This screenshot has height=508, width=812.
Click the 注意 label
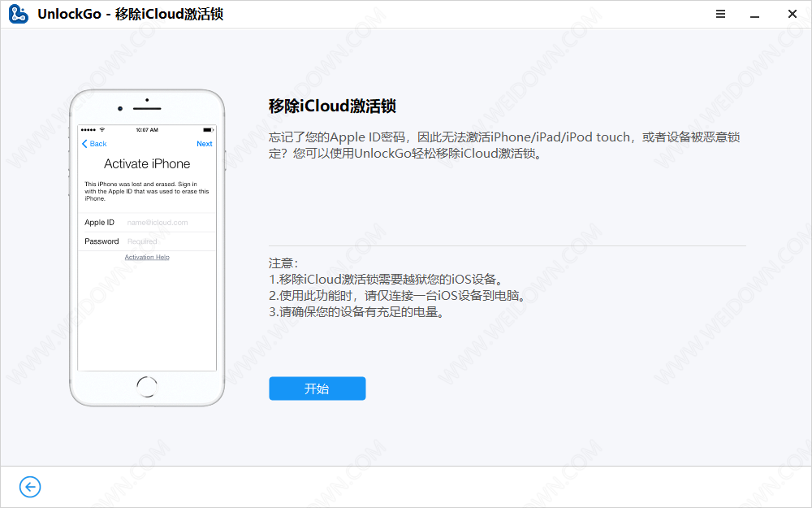(x=283, y=263)
